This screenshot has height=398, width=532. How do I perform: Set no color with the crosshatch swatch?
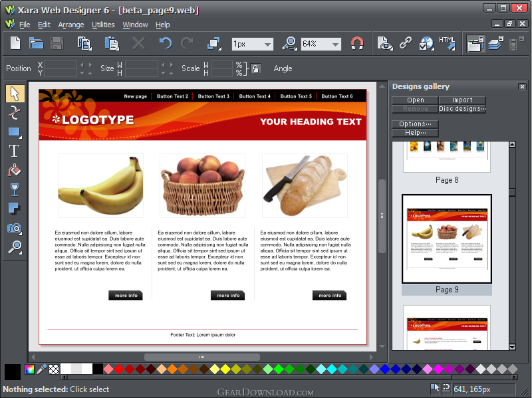(54, 369)
